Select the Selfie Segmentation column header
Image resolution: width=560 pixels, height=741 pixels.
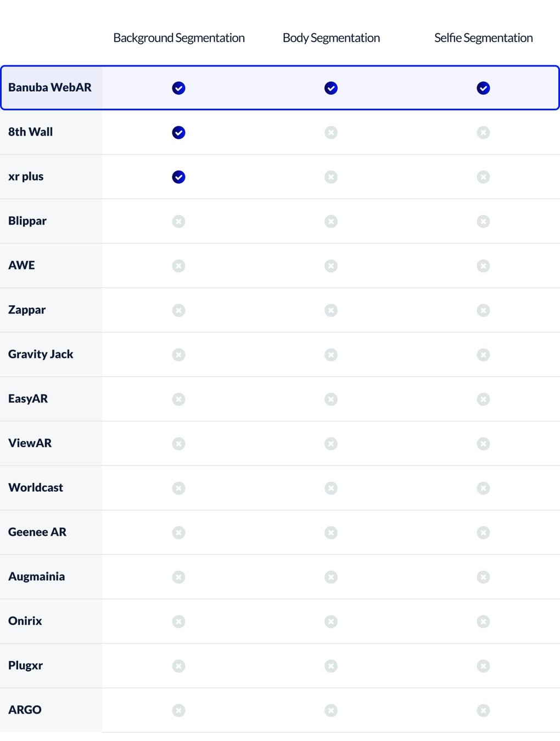pyautogui.click(x=483, y=38)
